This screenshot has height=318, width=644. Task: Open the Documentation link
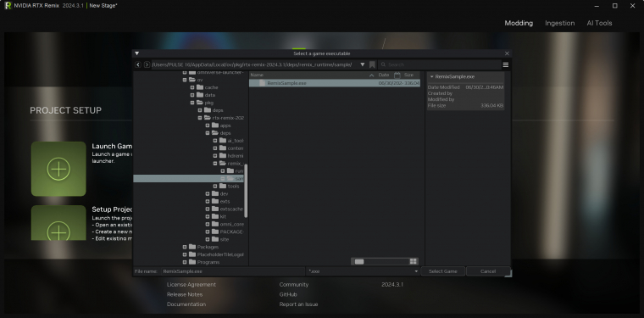tap(186, 304)
